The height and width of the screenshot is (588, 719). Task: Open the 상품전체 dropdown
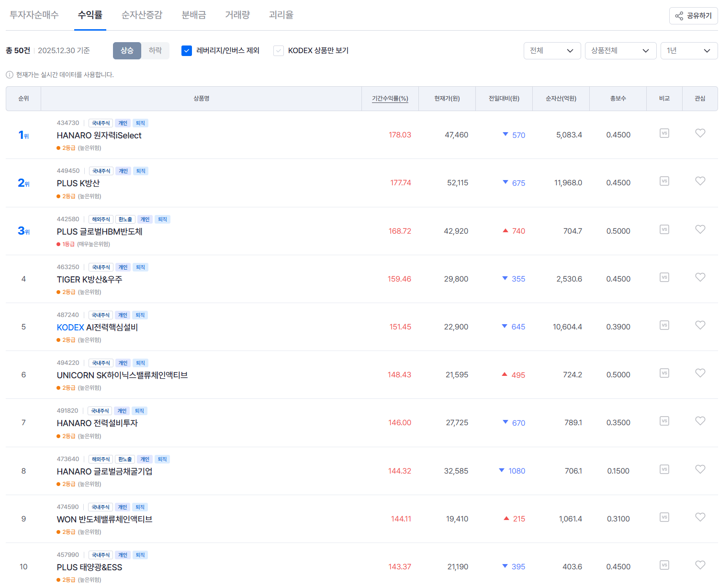click(x=620, y=51)
